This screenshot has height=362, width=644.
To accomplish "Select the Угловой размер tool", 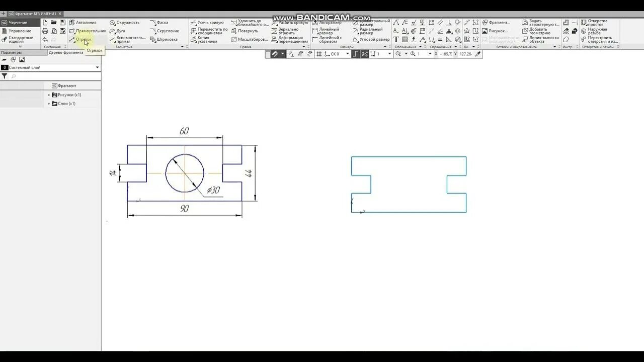I will (x=371, y=39).
